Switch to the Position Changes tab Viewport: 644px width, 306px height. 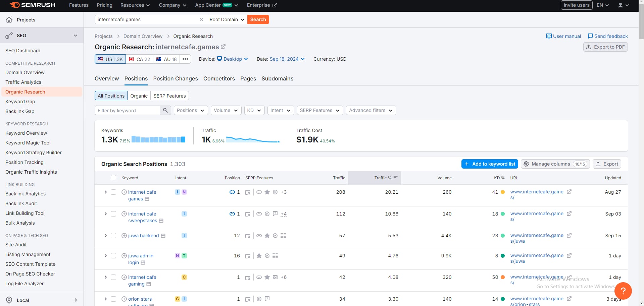tap(176, 78)
